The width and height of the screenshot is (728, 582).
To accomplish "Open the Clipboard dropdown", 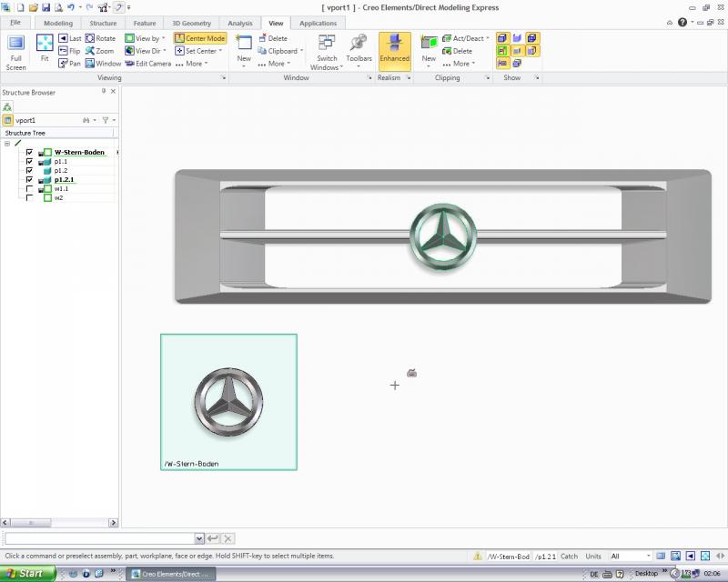I will click(280, 51).
